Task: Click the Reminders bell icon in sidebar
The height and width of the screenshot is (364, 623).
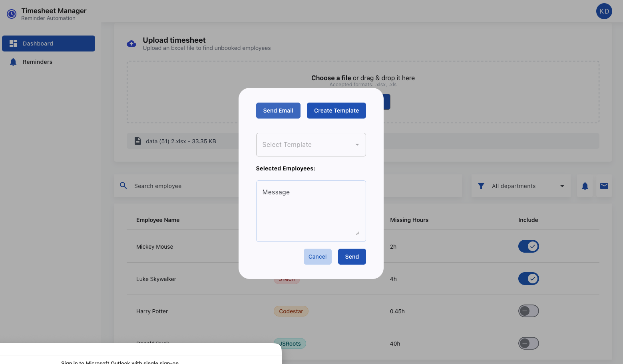Action: [x=13, y=62]
